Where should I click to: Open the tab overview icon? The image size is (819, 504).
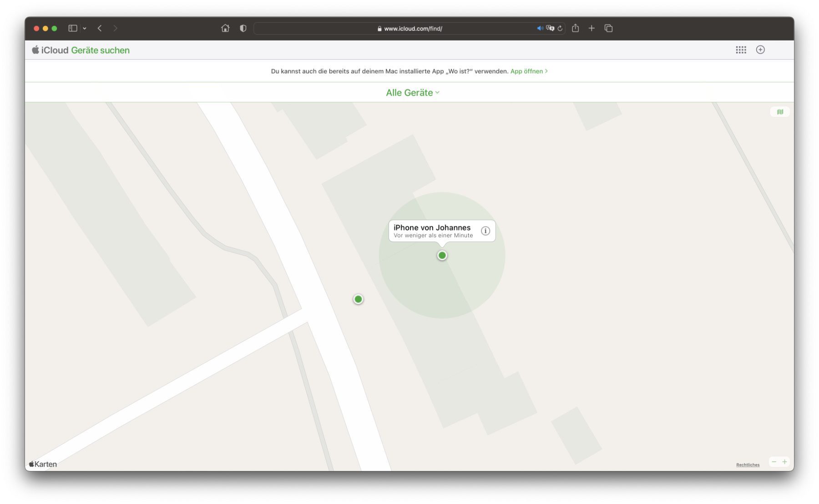tap(608, 28)
